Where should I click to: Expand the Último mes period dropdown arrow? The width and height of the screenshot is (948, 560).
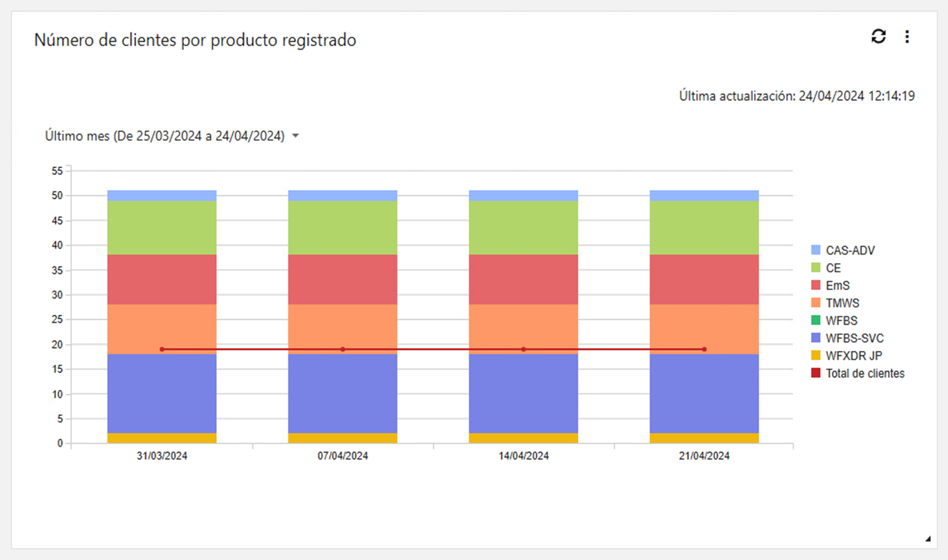pyautogui.click(x=295, y=136)
